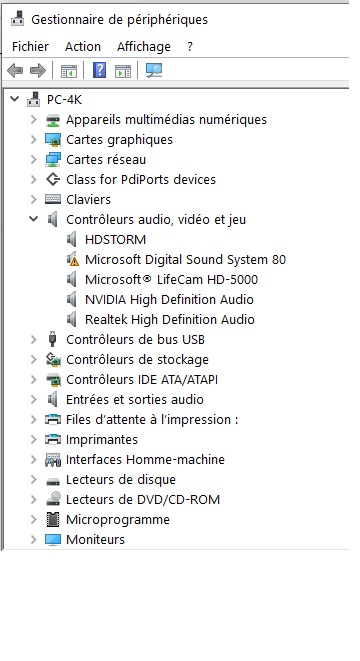The width and height of the screenshot is (360, 661).
Task: Expand the Contrôleurs de bus USB category
Action: [x=34, y=339]
